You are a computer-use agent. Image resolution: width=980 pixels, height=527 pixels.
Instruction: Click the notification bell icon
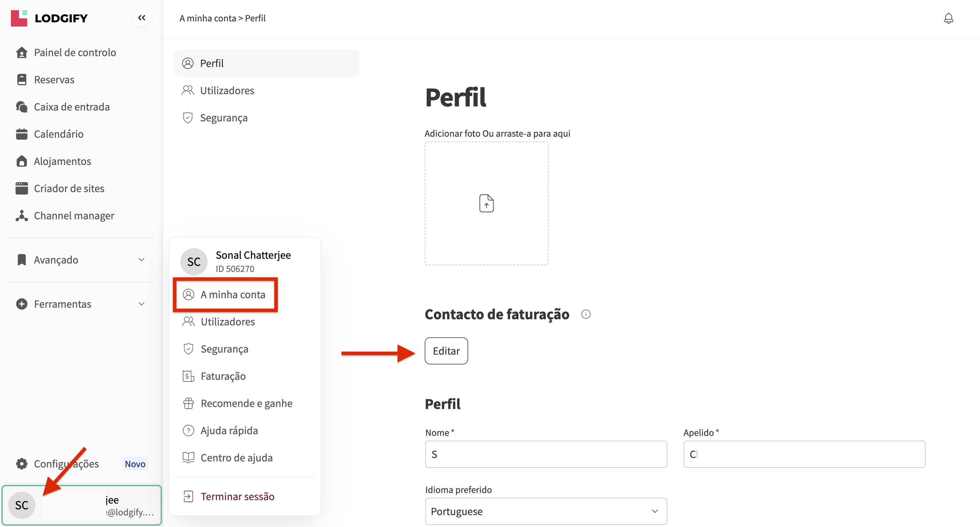pos(948,18)
